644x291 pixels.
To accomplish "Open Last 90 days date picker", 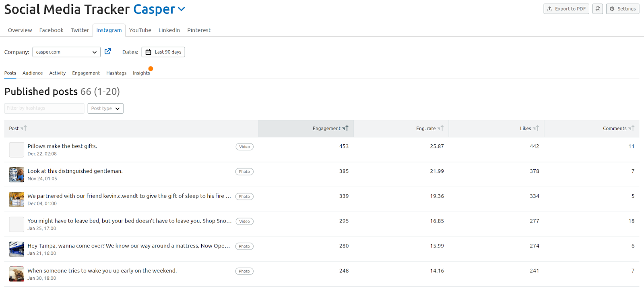I will (x=163, y=52).
